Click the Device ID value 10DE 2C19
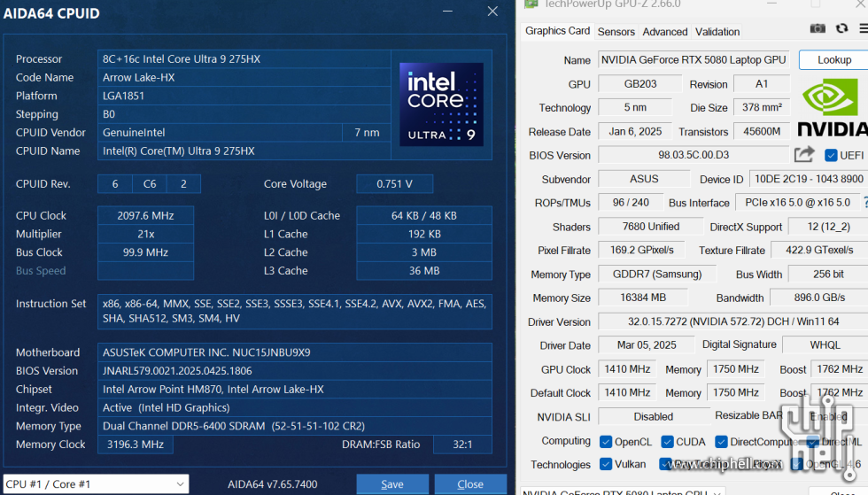The image size is (868, 495). [809, 179]
